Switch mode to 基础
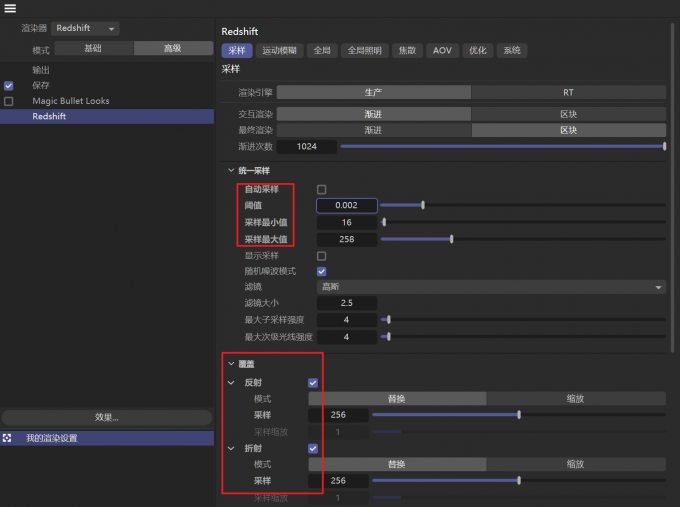The height and width of the screenshot is (507, 680). point(93,48)
